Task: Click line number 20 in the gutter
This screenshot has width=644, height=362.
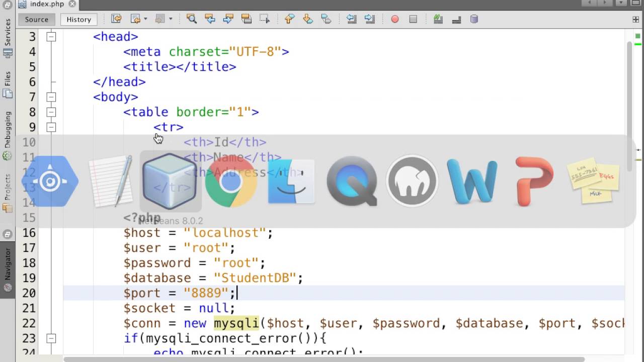Action: 29,293
